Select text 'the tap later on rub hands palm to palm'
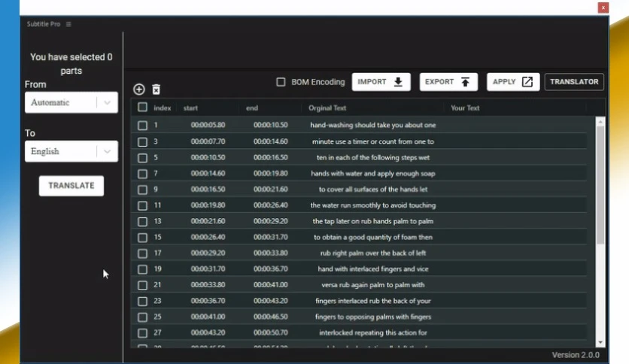This screenshot has height=364, width=629. 373,221
